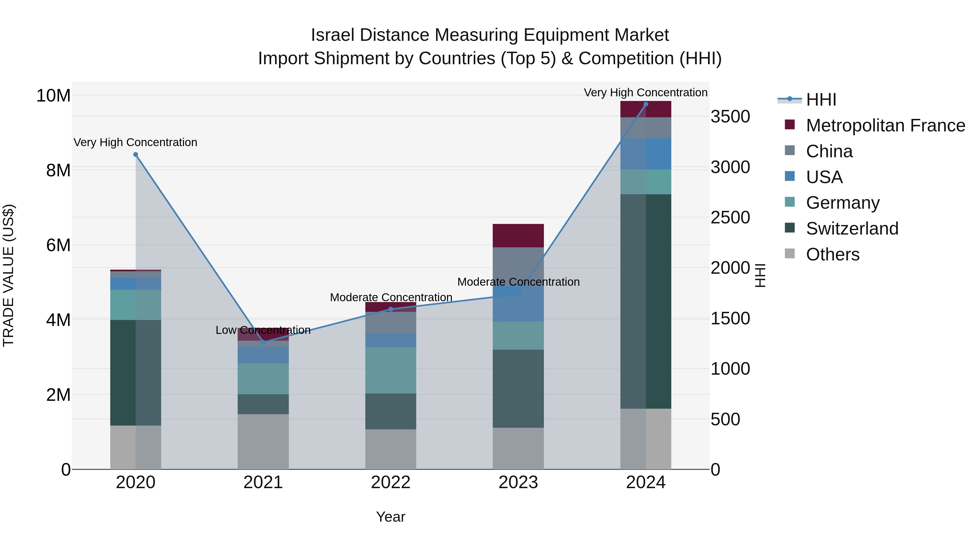The height and width of the screenshot is (551, 980).
Task: Click the 2020 HHI data point
Action: [136, 155]
